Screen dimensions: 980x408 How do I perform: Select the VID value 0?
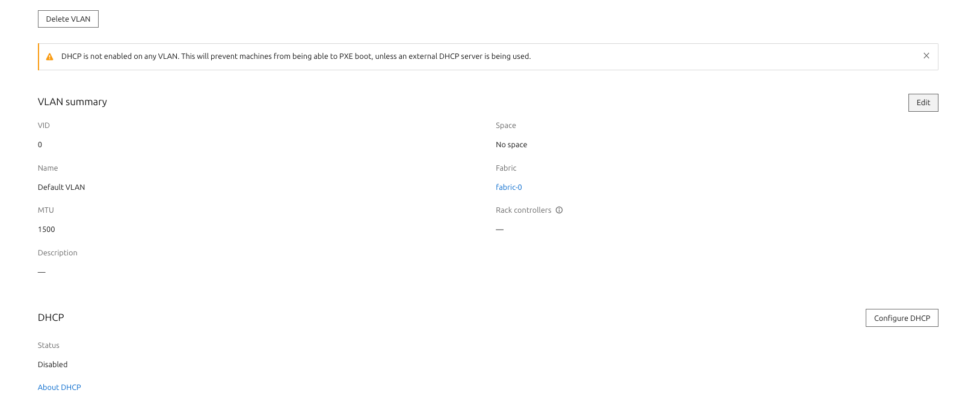(40, 145)
